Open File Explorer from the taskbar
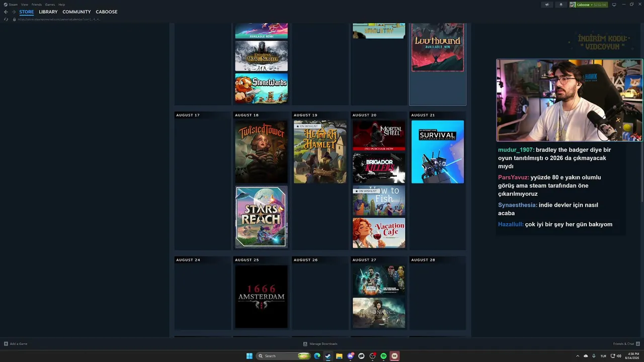The height and width of the screenshot is (362, 644). coord(339,356)
